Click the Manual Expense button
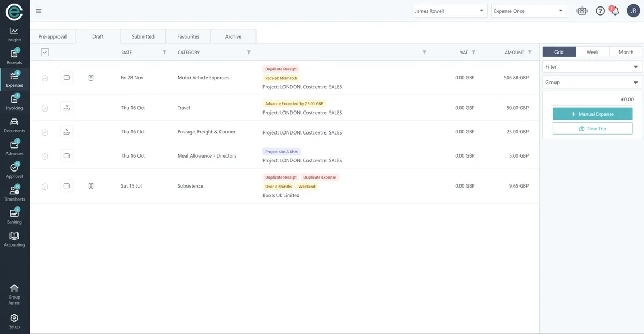Screen dimensions: 644x334 click(592, 114)
